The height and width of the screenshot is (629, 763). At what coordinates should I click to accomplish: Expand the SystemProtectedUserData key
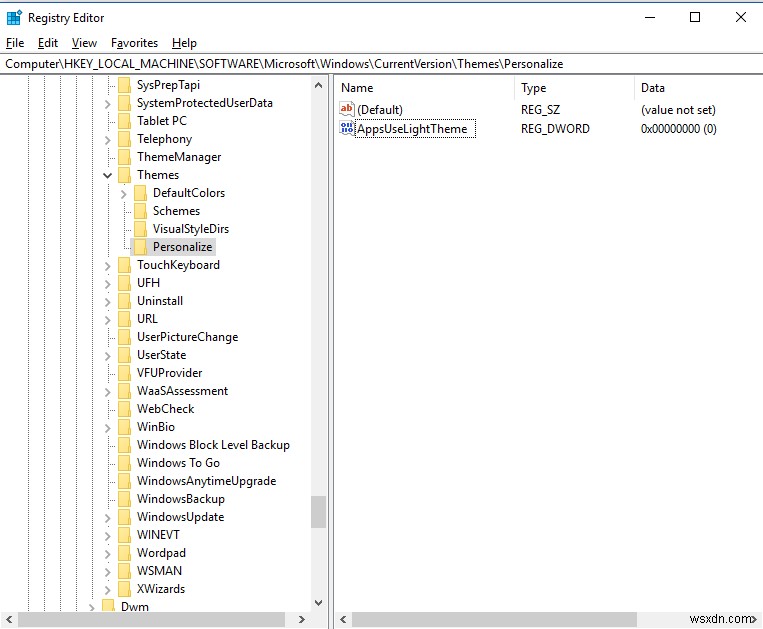[x=108, y=104]
